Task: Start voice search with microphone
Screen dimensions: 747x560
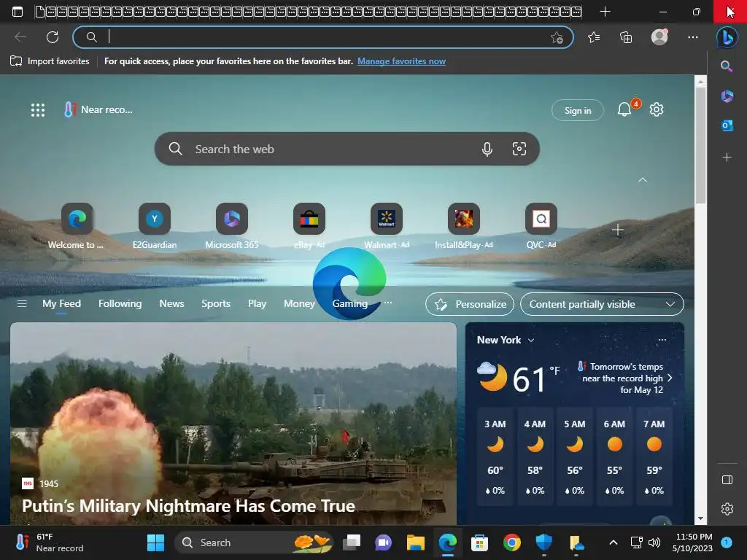Action: point(487,149)
